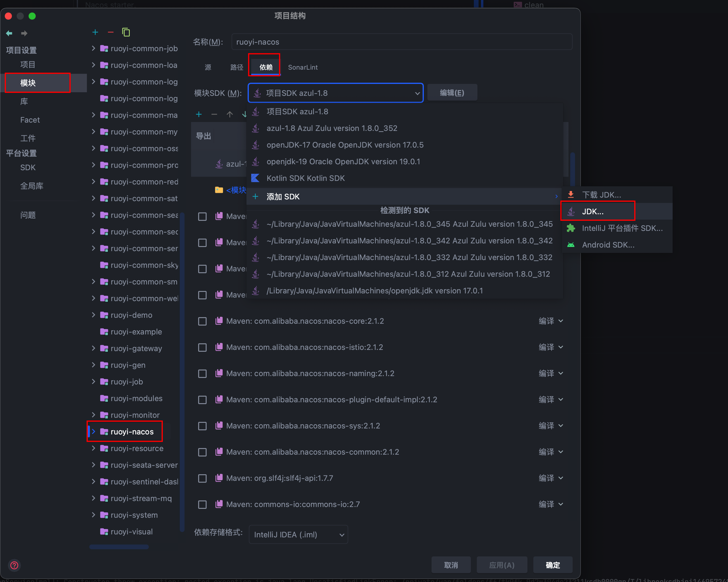Add a dependency with the plus icon
This screenshot has height=582, width=728.
coord(199,115)
